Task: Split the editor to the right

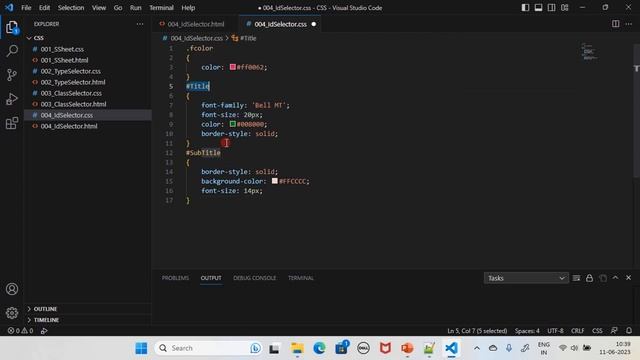Action: [x=616, y=24]
